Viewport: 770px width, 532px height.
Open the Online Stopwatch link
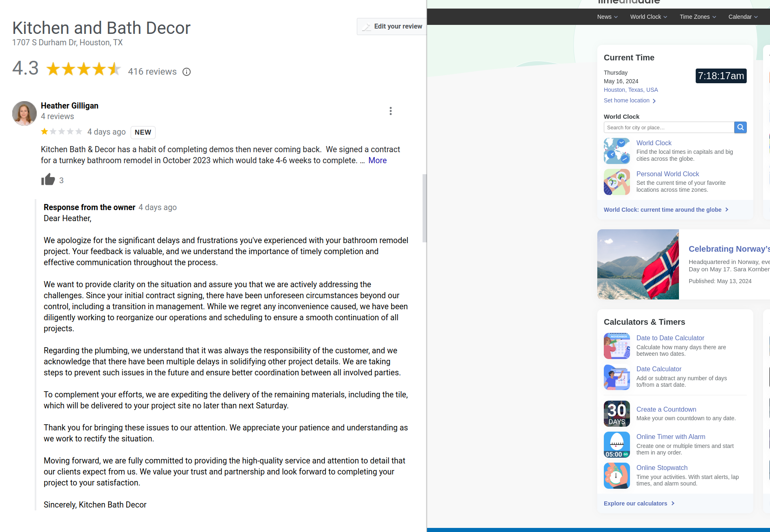click(x=662, y=468)
